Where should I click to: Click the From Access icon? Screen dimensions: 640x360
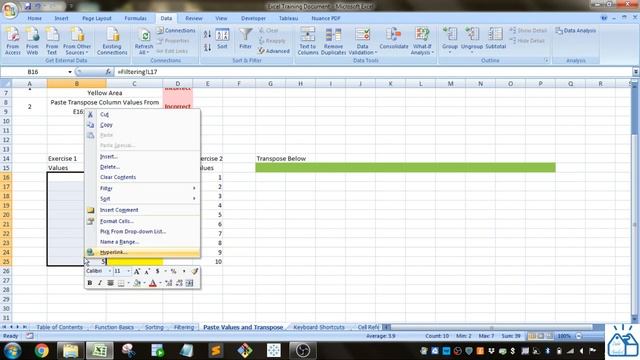(x=13, y=41)
